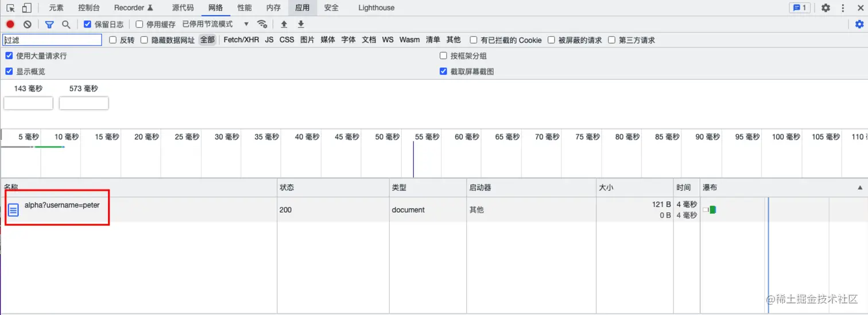This screenshot has height=315, width=868.
Task: Switch to 性能 tab
Action: point(245,8)
